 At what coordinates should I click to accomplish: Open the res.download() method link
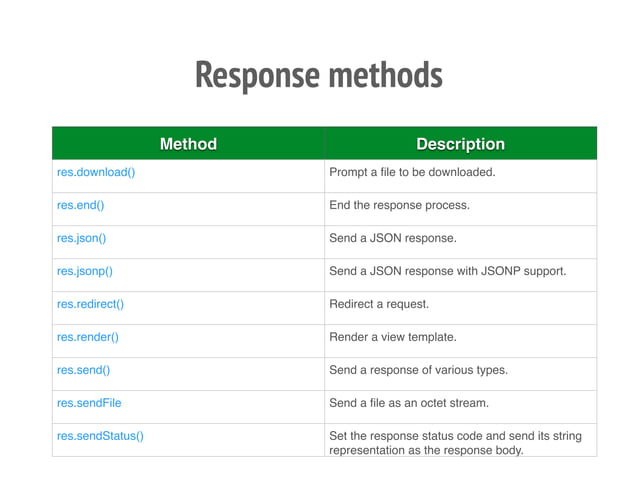point(96,172)
